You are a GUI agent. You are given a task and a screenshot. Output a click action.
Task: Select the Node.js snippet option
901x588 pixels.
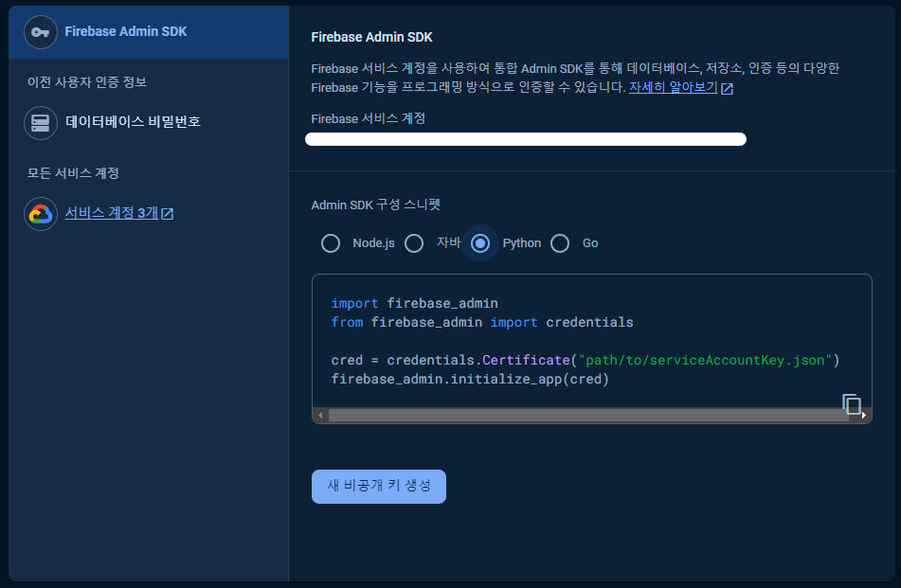331,243
